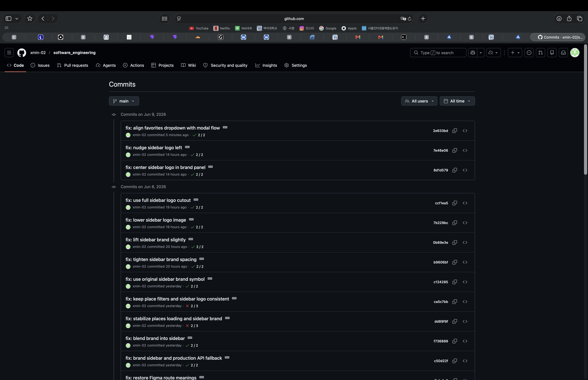The image size is (588, 380).
Task: Open commit fix: center sidebar logo in brand panel
Action: [x=165, y=167]
